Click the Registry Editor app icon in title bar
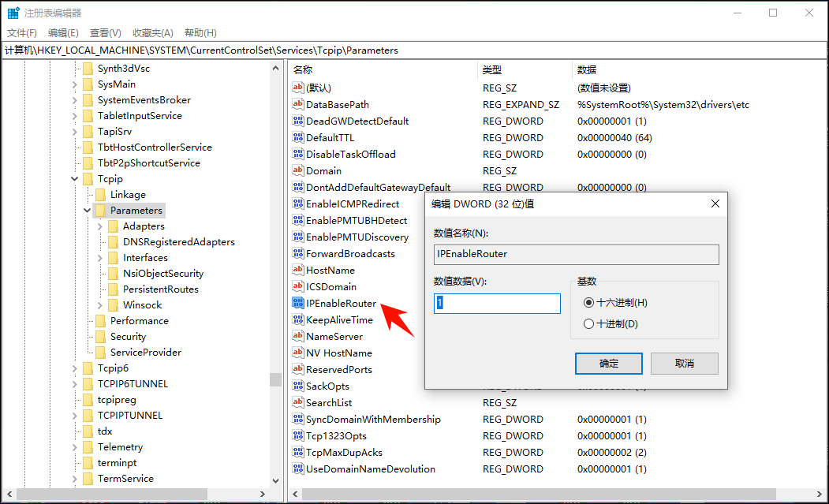 [x=13, y=13]
